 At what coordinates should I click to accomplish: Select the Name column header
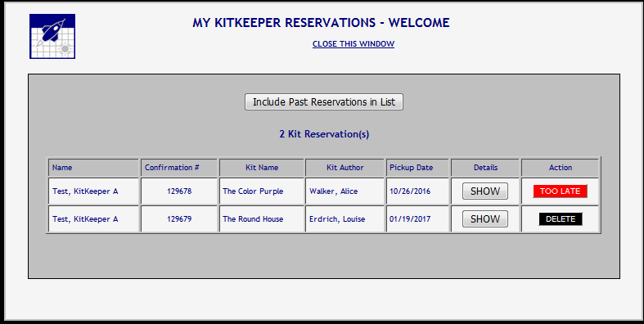click(x=93, y=168)
